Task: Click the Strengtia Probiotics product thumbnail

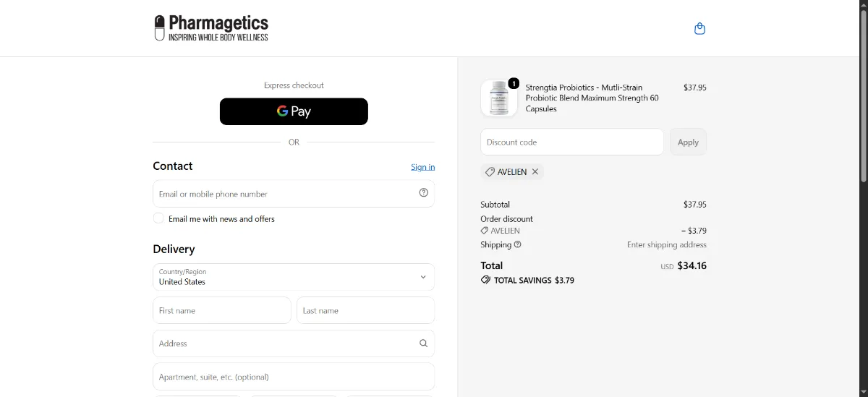Action: click(x=499, y=98)
